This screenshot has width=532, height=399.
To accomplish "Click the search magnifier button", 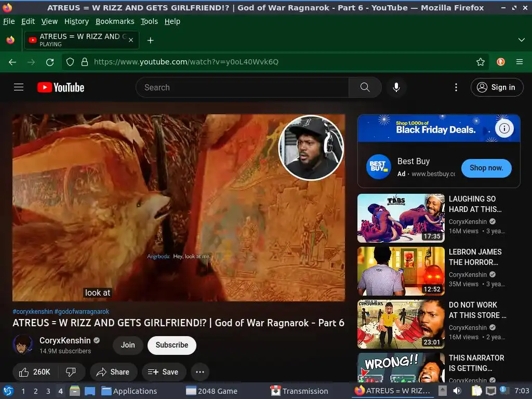I will (365, 87).
